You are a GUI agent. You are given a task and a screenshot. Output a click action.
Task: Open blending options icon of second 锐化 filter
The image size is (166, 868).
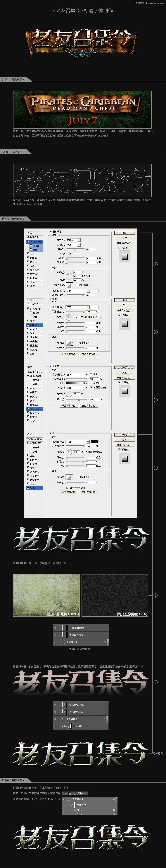coord(114,814)
